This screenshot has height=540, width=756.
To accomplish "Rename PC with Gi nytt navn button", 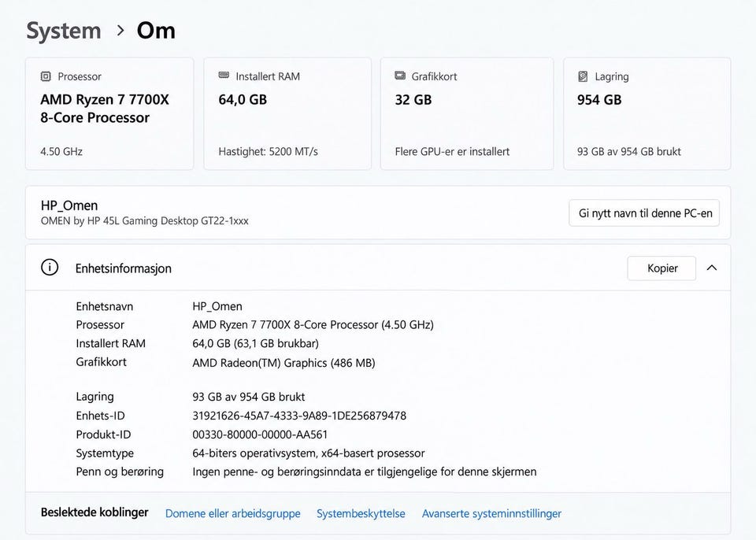I will click(644, 213).
